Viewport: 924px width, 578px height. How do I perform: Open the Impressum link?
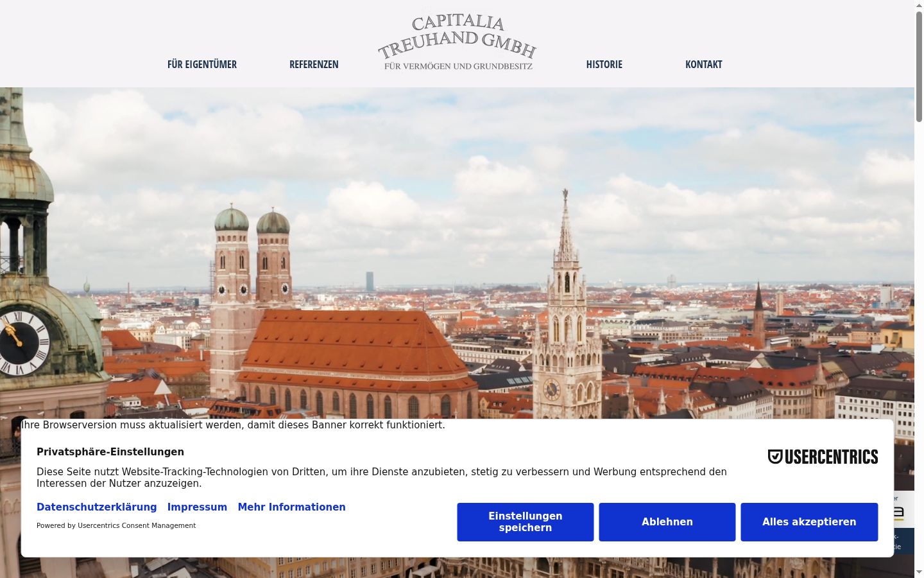(x=197, y=507)
